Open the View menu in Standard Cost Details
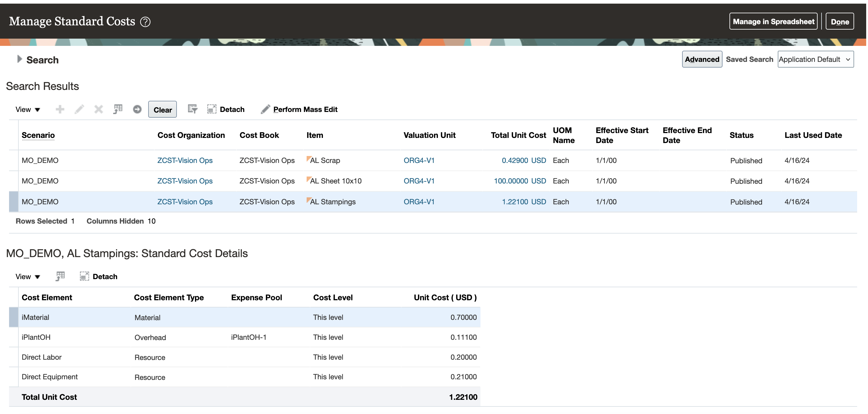Viewport: 868px width, 414px height. (28, 277)
